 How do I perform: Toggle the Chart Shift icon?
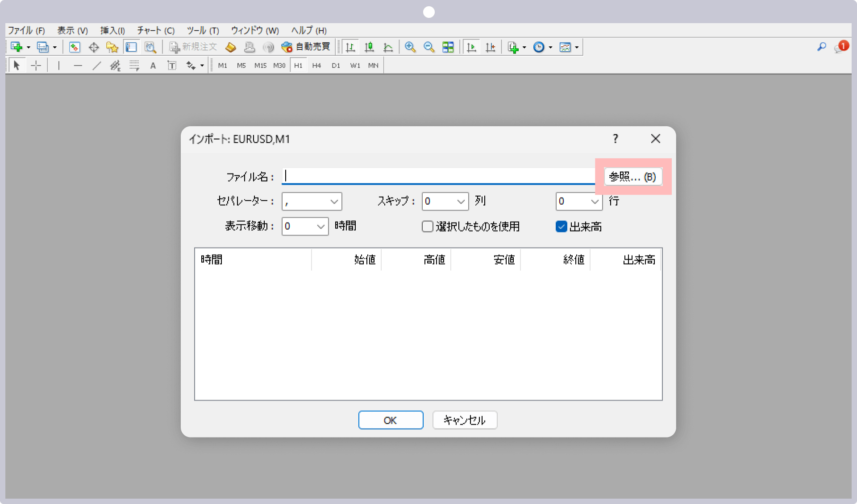click(490, 47)
